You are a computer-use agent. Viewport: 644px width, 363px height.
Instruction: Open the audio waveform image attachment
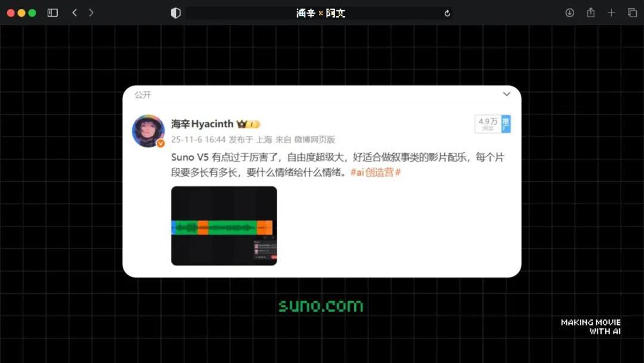[224, 226]
